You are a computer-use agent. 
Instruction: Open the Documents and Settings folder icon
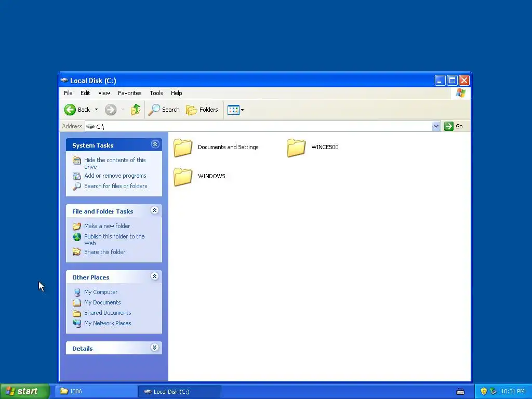pos(183,148)
